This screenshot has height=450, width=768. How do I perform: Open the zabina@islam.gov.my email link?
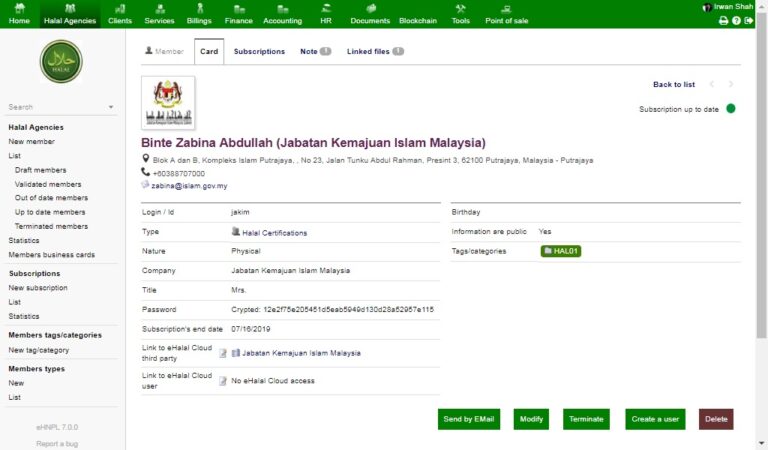(x=189, y=186)
